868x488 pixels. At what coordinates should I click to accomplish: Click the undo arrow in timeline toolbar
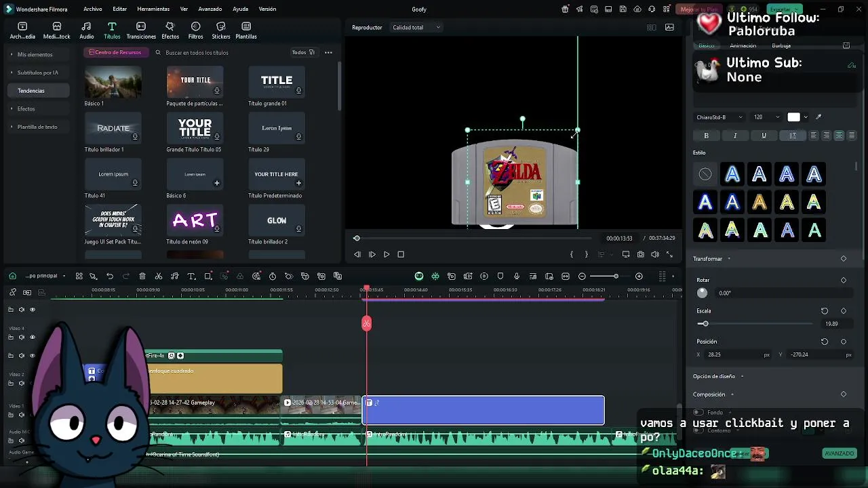point(110,276)
